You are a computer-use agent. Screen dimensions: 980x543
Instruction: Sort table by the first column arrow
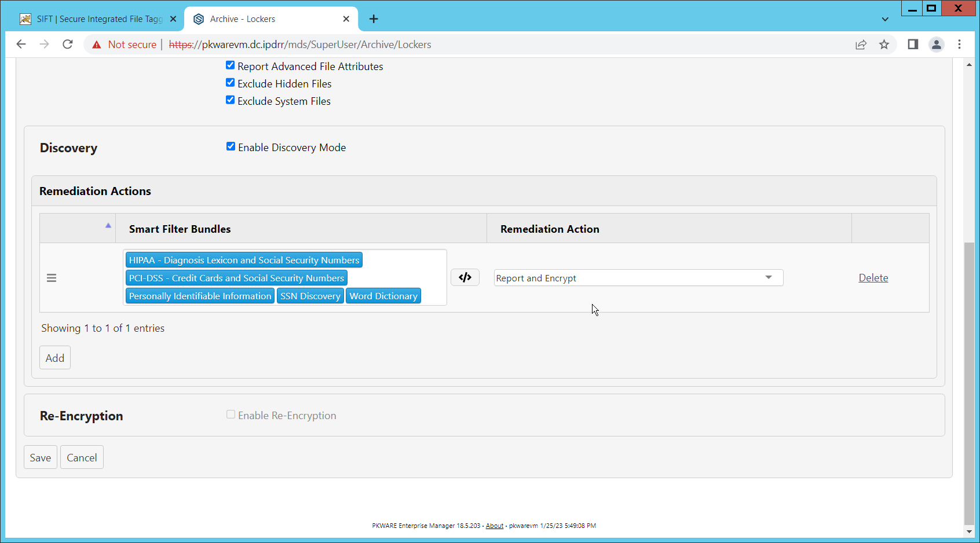click(108, 226)
